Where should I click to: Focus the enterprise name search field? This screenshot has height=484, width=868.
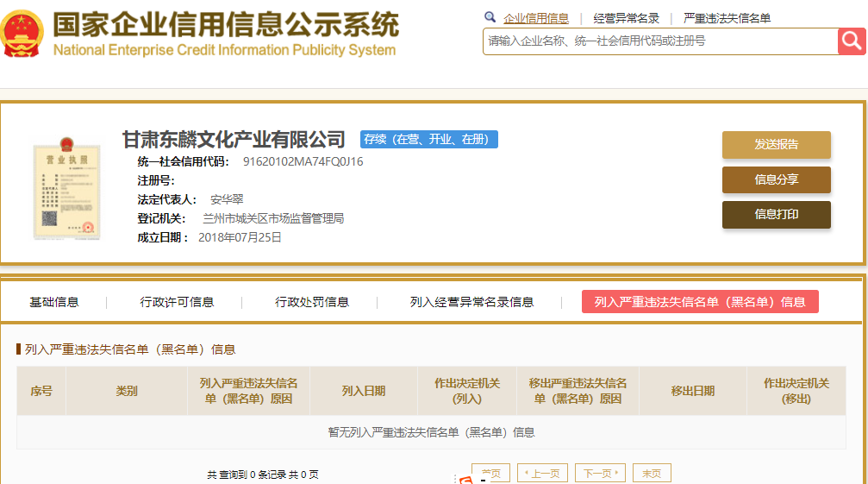click(x=660, y=41)
